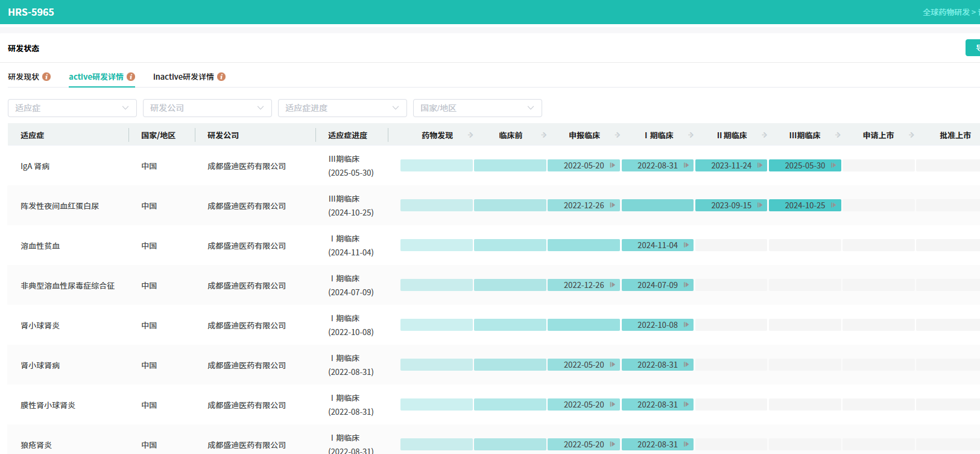Click the 适应症进度 column header

click(347, 135)
